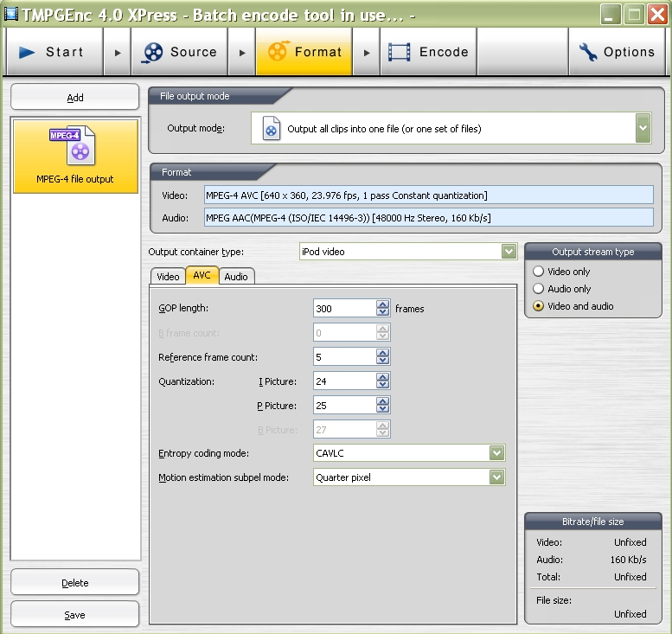
Task: Click the 'Bitrate/file size' panel header
Action: [593, 522]
